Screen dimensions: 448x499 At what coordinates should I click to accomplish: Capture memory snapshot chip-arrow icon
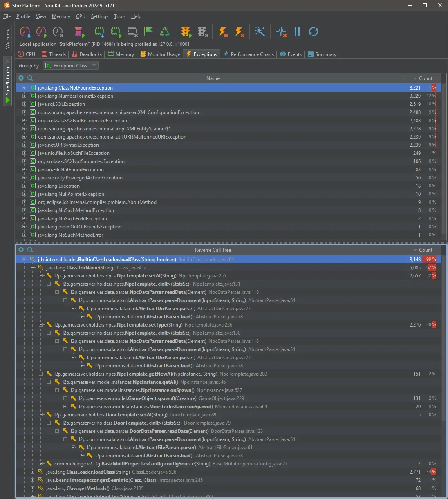coord(99,32)
